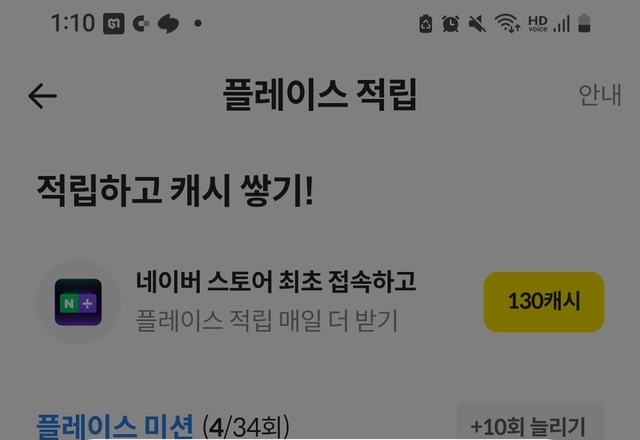
Task: Tap the 플레이스 적립 page title
Action: pos(320,95)
